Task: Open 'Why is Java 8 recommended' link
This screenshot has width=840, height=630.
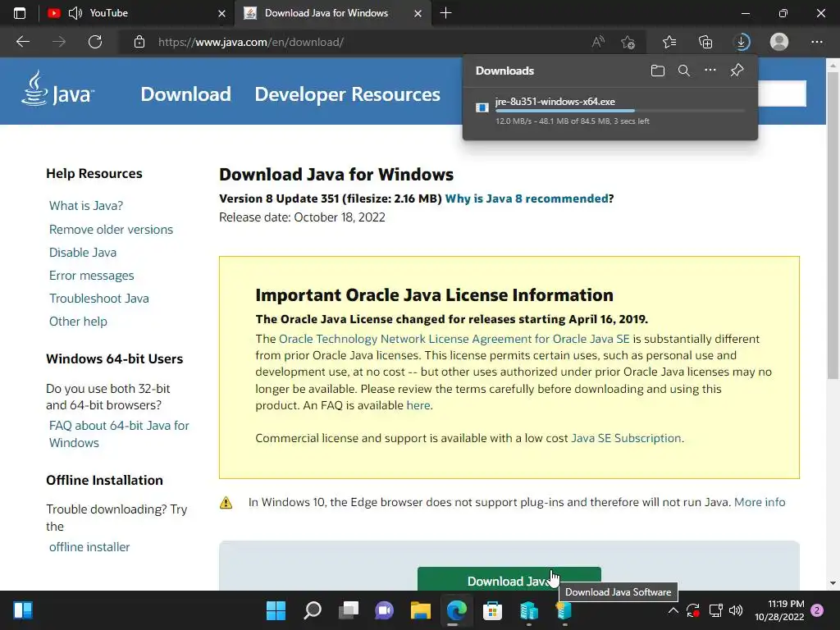Action: pyautogui.click(x=527, y=199)
